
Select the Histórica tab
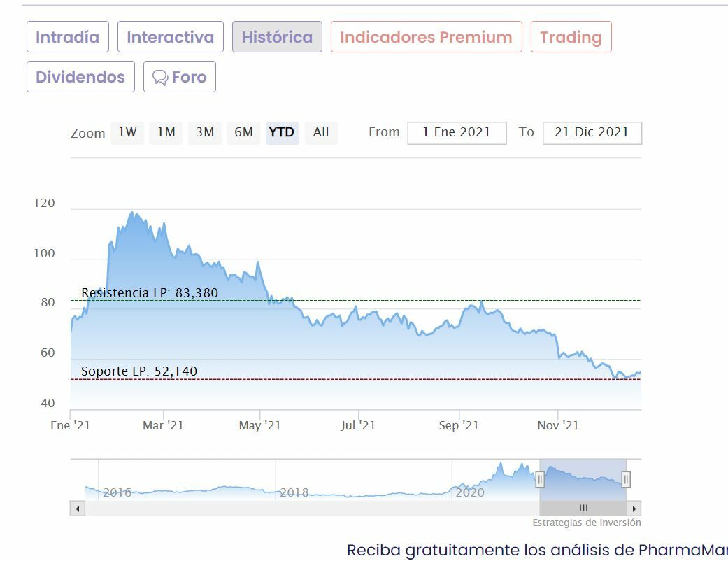click(277, 37)
